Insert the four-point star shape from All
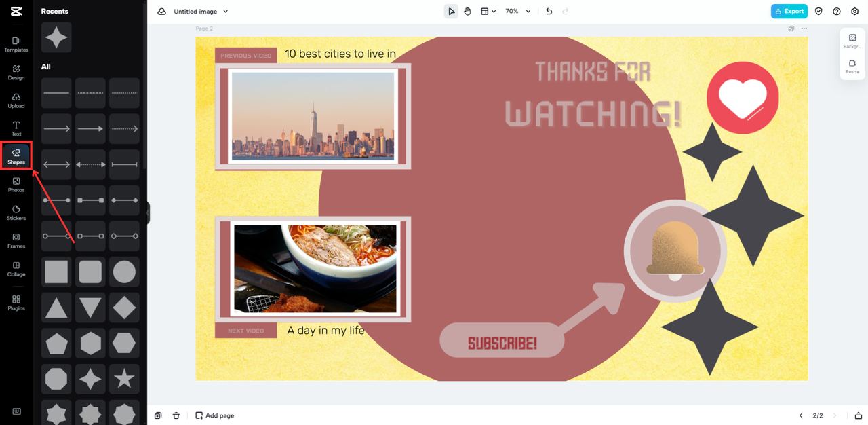 point(90,379)
